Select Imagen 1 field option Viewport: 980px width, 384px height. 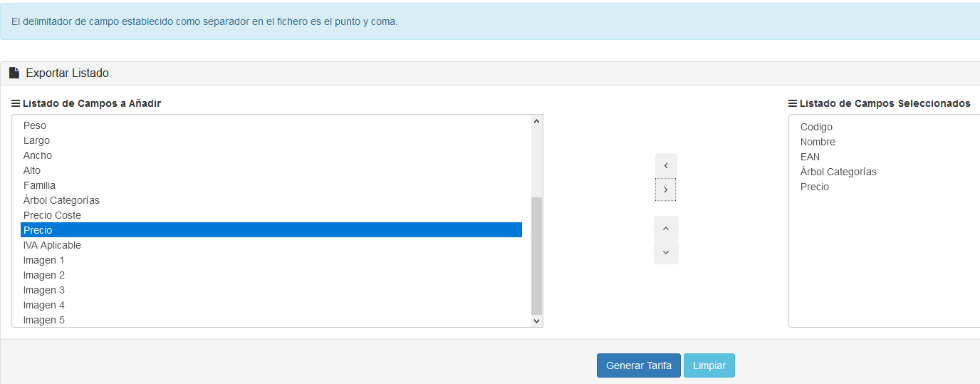click(x=43, y=260)
